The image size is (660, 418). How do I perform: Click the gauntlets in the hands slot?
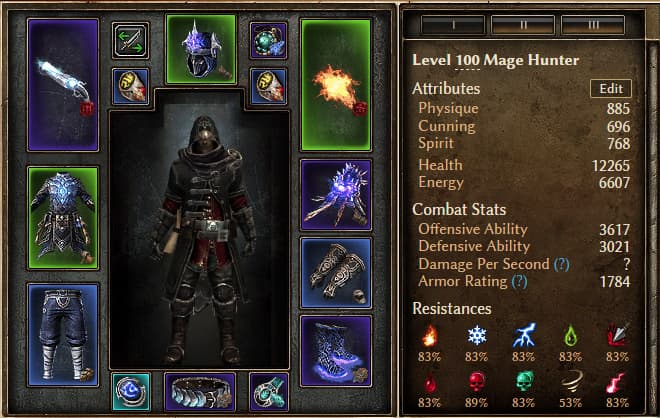point(336,273)
